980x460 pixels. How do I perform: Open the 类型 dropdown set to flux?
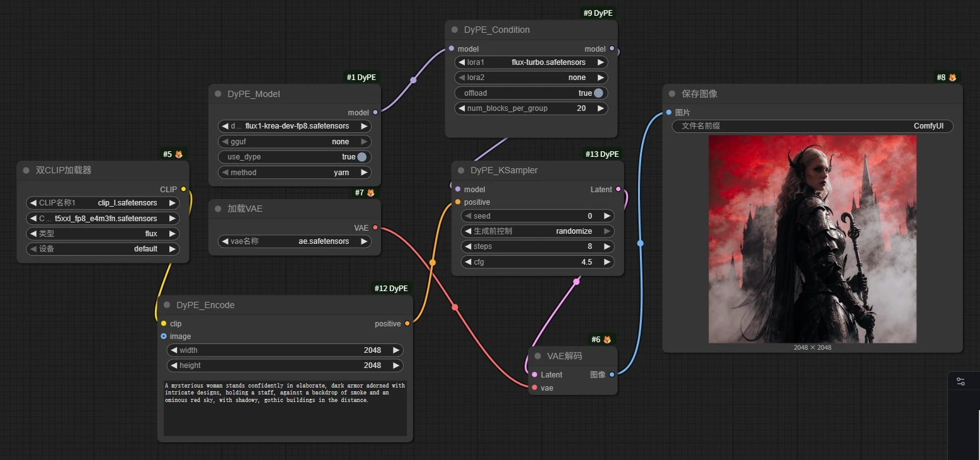103,233
